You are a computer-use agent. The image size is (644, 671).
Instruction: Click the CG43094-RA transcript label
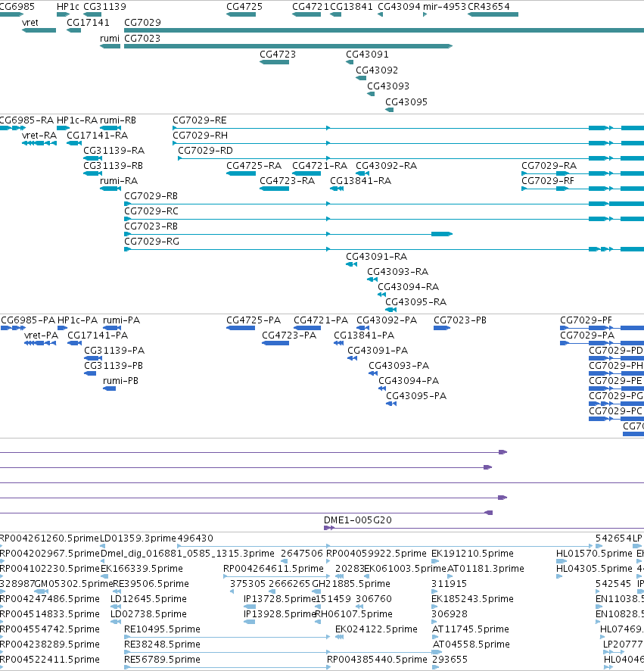pyautogui.click(x=409, y=287)
